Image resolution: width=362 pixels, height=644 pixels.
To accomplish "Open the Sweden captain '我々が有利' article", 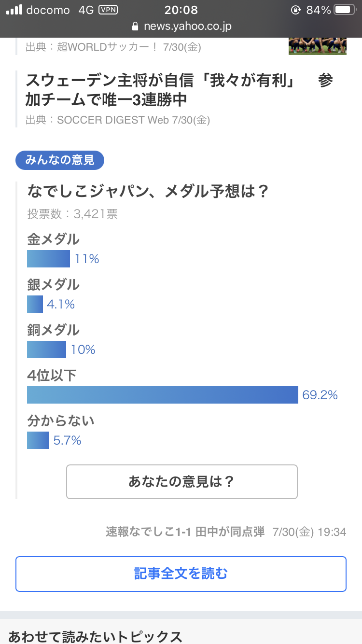I will point(179,90).
